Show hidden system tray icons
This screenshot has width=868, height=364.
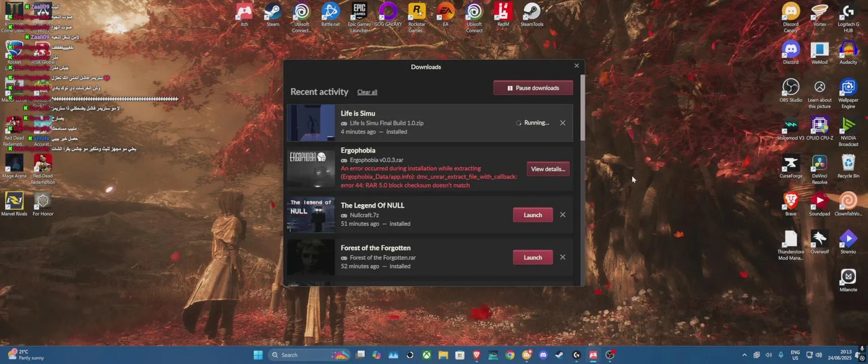coord(744,355)
